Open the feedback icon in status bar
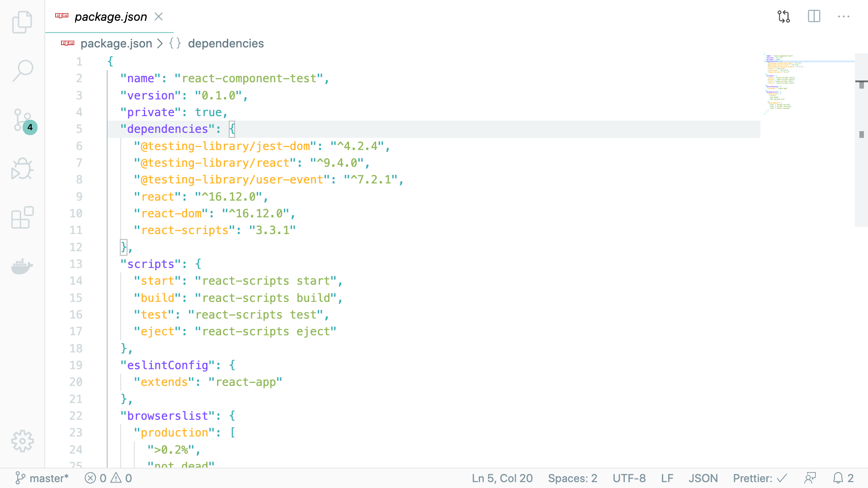 (810, 478)
